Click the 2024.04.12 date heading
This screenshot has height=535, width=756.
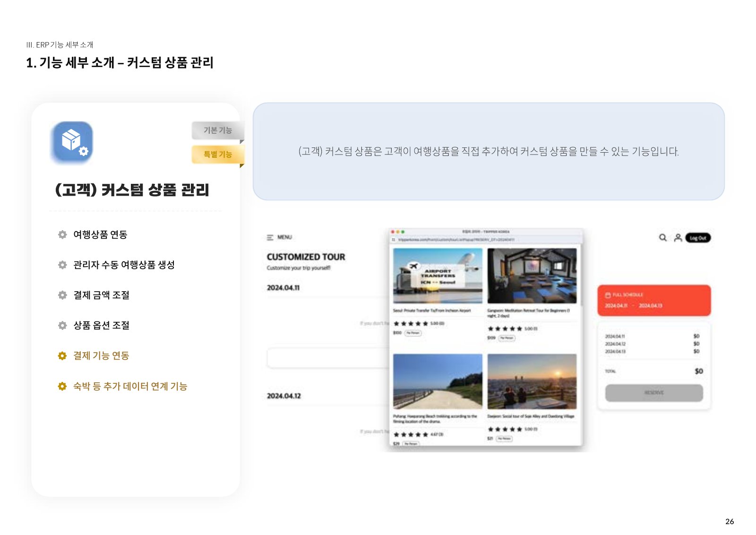point(284,396)
